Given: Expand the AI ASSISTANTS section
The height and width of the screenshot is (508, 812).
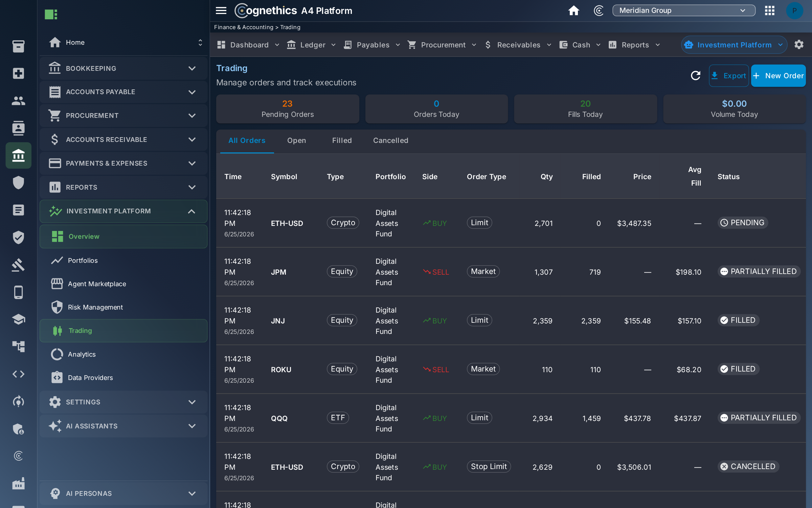Looking at the screenshot, I should pos(123,426).
